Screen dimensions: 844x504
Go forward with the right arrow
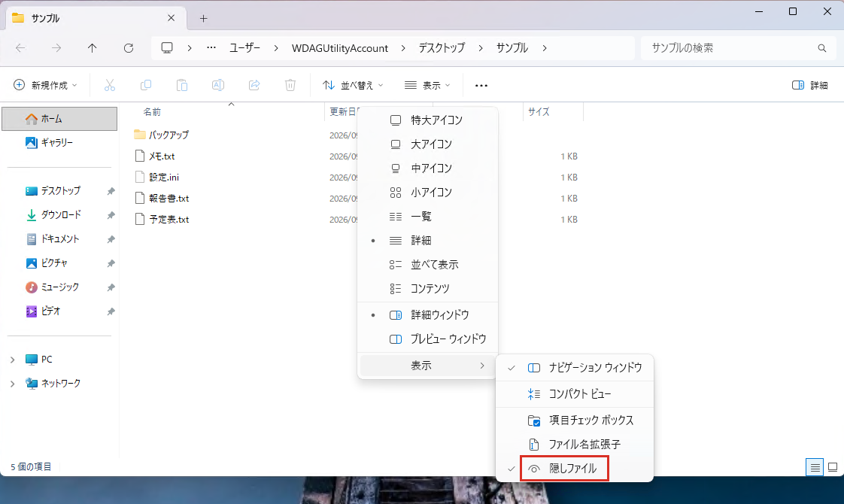pyautogui.click(x=56, y=48)
